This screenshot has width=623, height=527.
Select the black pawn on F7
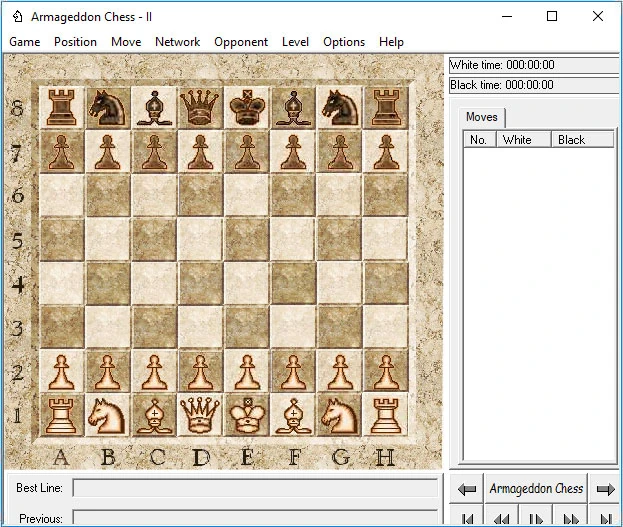(293, 152)
